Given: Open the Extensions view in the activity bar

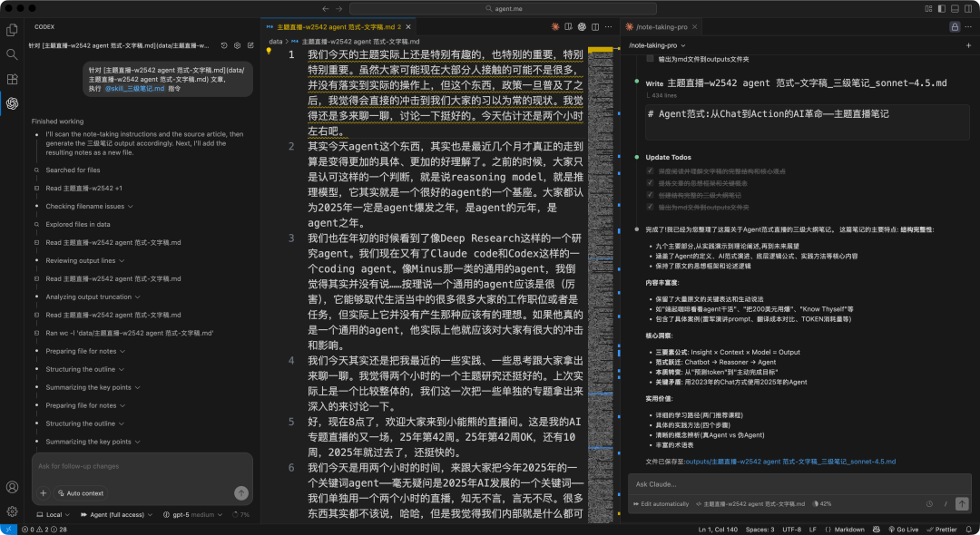Looking at the screenshot, I should click(x=12, y=79).
